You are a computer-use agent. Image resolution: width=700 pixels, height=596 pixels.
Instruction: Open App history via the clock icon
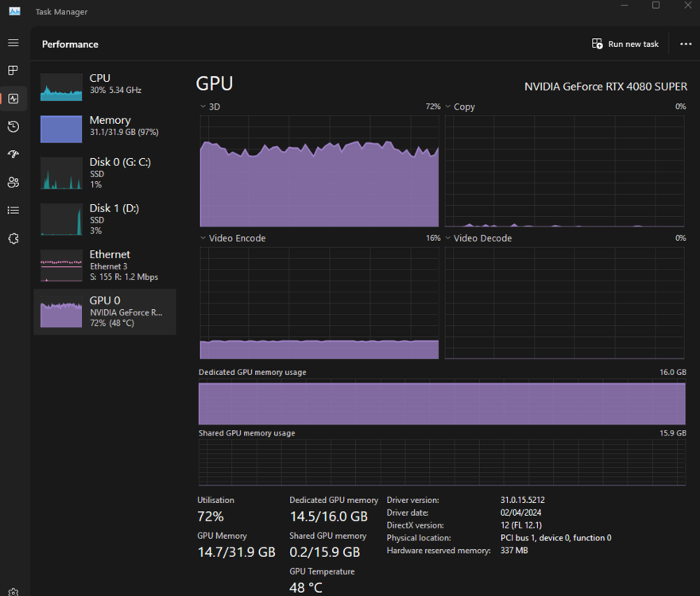pyautogui.click(x=13, y=126)
